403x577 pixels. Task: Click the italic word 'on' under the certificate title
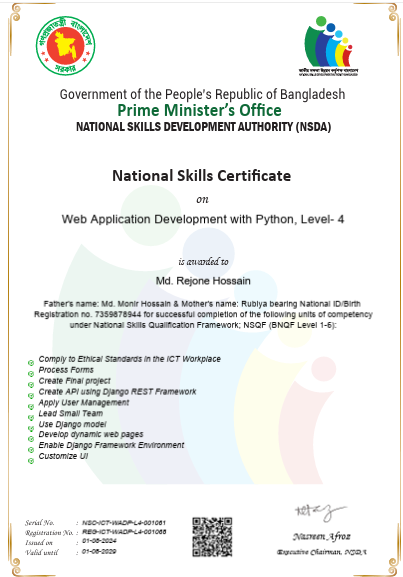[202, 199]
